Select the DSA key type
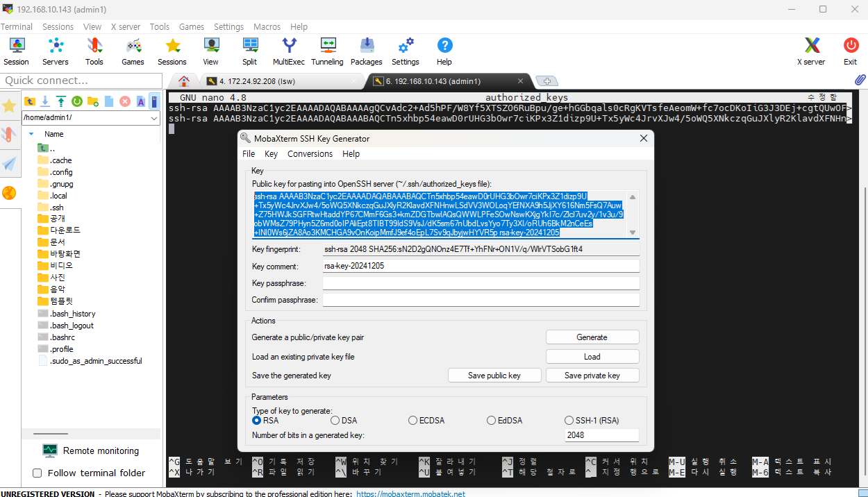 tap(335, 421)
